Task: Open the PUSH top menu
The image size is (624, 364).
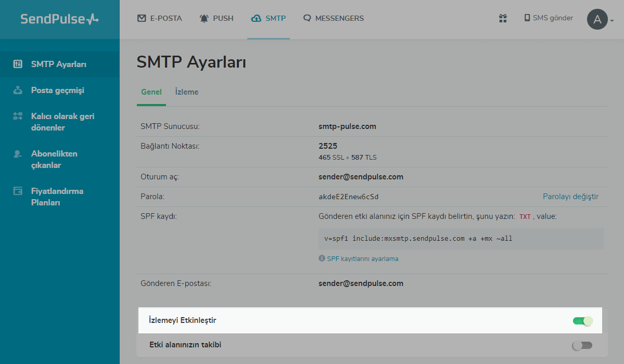Action: (217, 18)
